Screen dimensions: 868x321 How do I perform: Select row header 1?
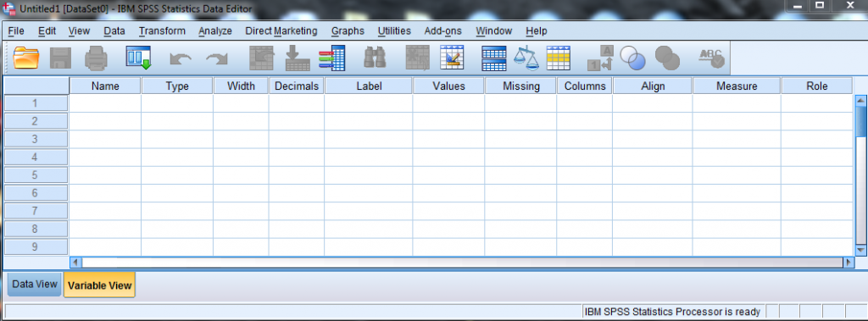[x=36, y=103]
